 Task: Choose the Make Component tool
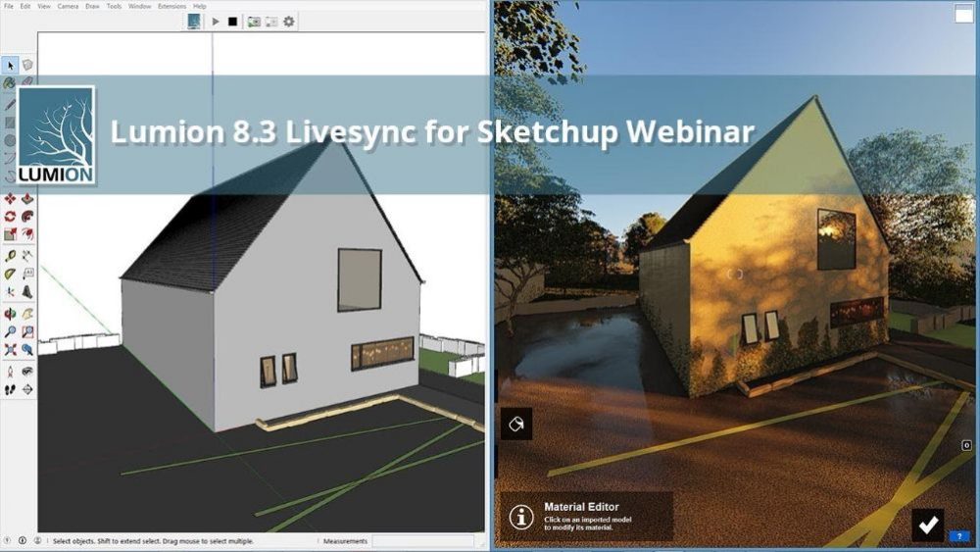click(27, 65)
